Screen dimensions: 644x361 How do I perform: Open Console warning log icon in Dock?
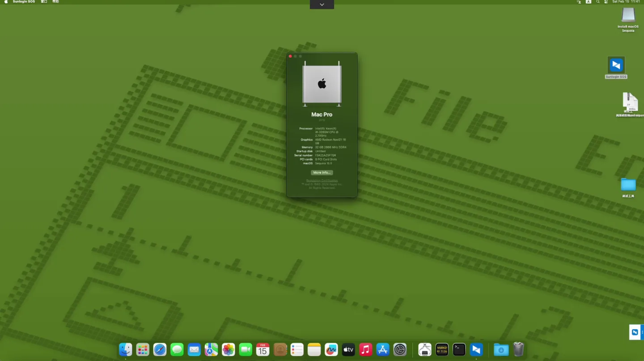[x=442, y=349]
